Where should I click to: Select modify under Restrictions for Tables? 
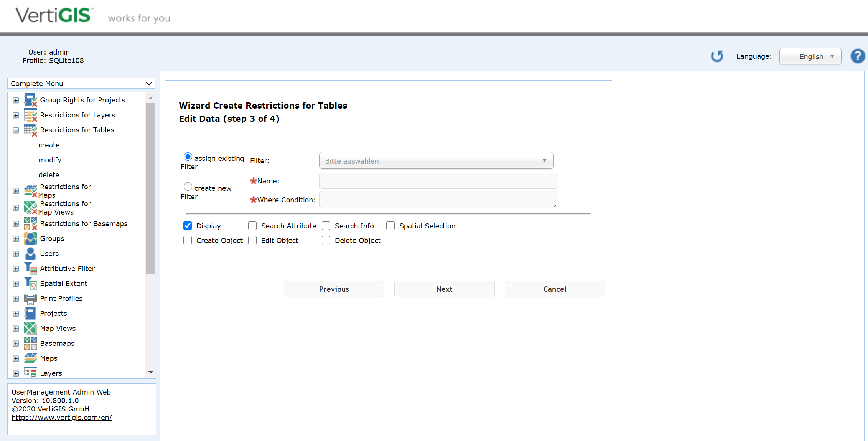click(x=50, y=160)
